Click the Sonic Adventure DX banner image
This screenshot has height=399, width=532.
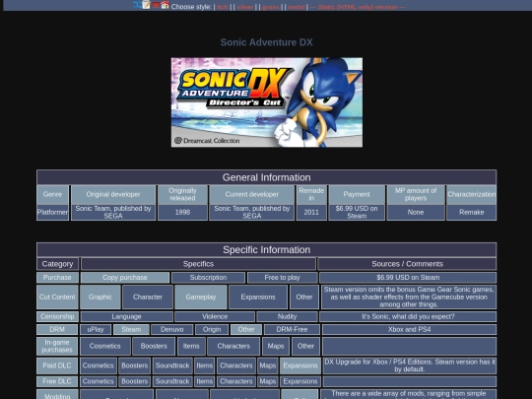[267, 102]
